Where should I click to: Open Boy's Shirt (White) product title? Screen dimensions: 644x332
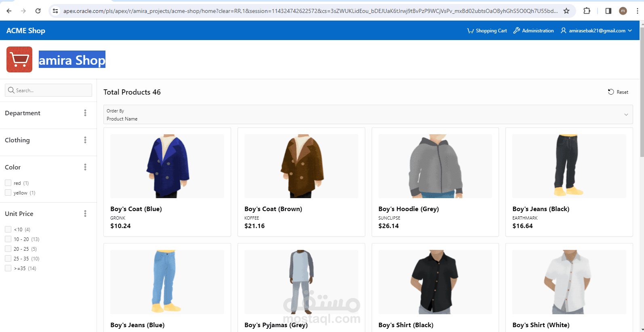pos(541,325)
